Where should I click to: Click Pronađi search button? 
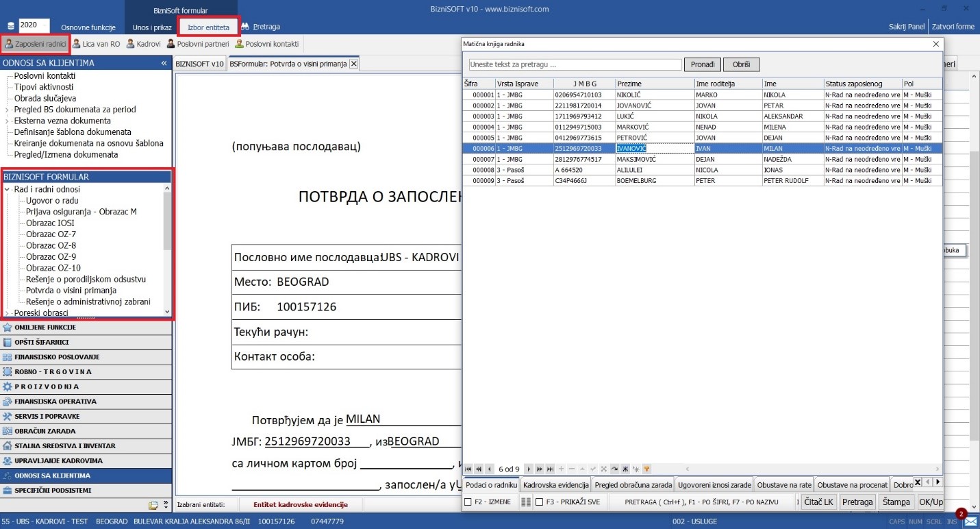703,64
